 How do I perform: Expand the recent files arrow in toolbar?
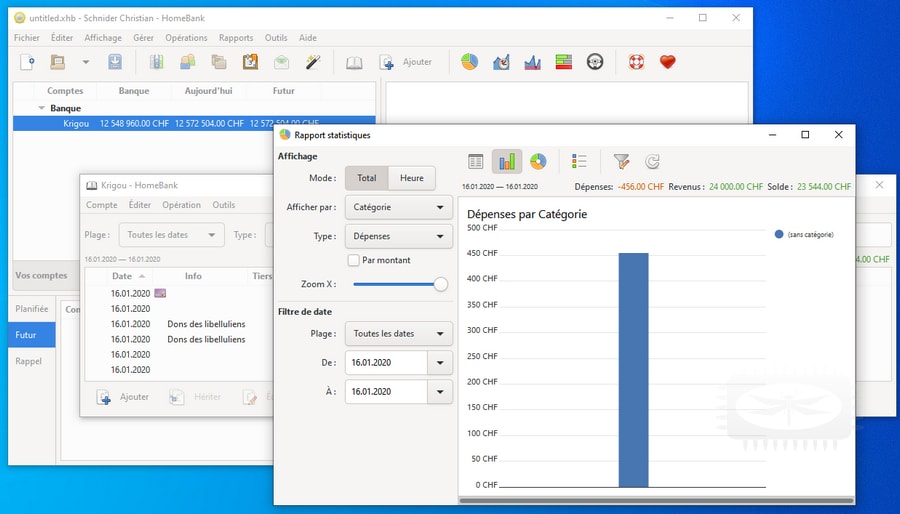(86, 62)
